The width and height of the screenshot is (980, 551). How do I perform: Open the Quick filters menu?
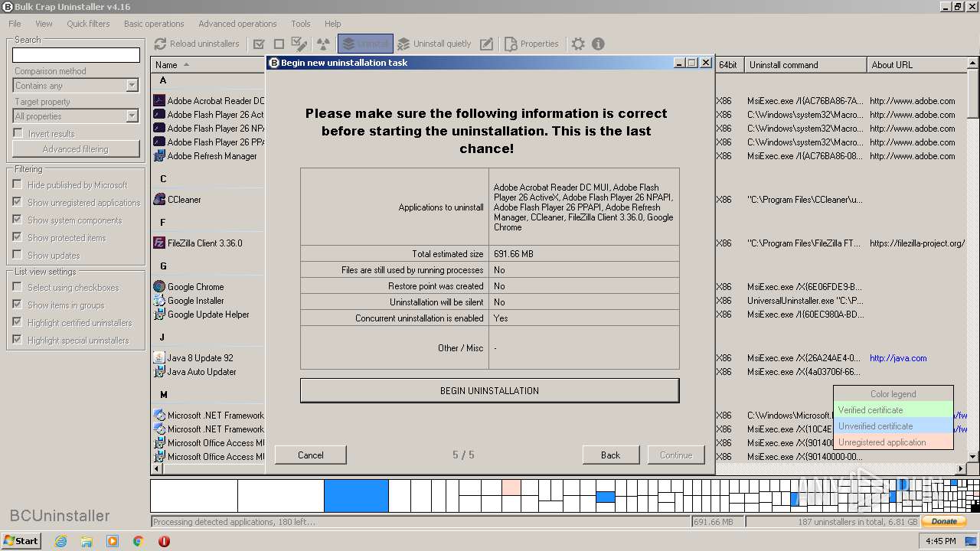(88, 24)
